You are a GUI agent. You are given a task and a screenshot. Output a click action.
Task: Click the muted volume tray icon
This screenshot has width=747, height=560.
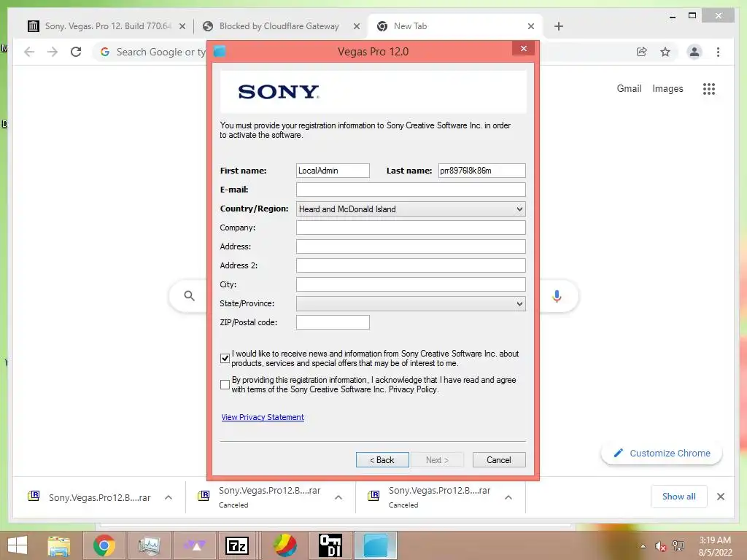(x=660, y=546)
